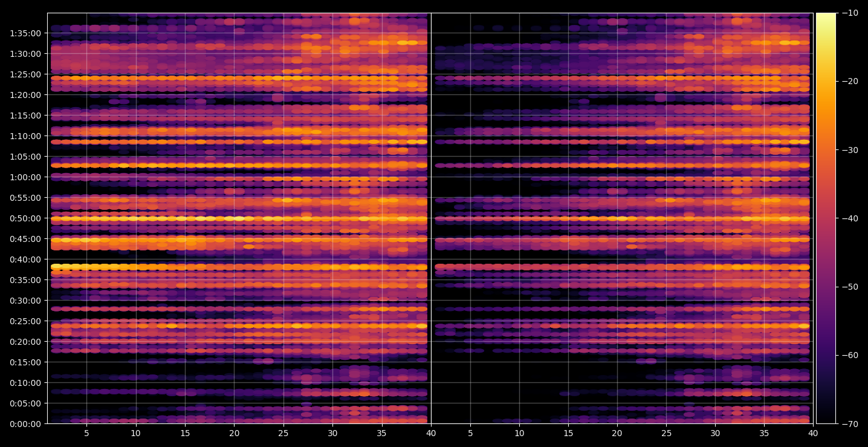Click the −10 colorbar label
Viewport: 868px width, 447px height.
pyautogui.click(x=850, y=13)
